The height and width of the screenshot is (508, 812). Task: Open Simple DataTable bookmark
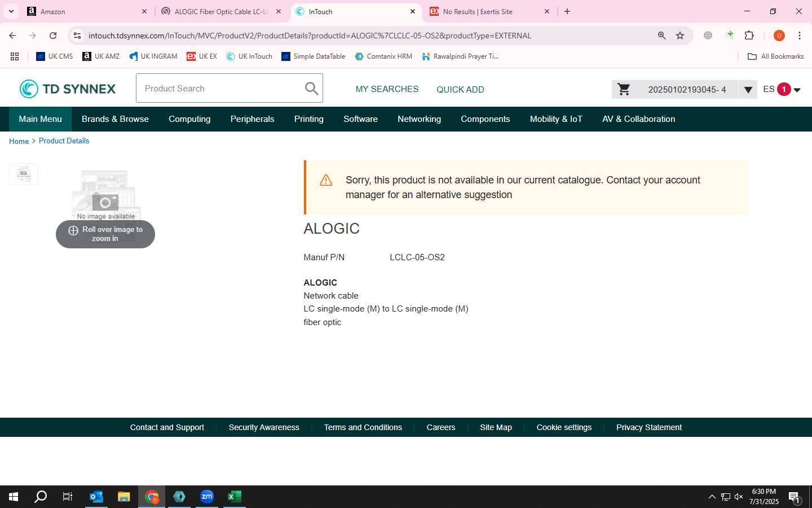click(314, 56)
